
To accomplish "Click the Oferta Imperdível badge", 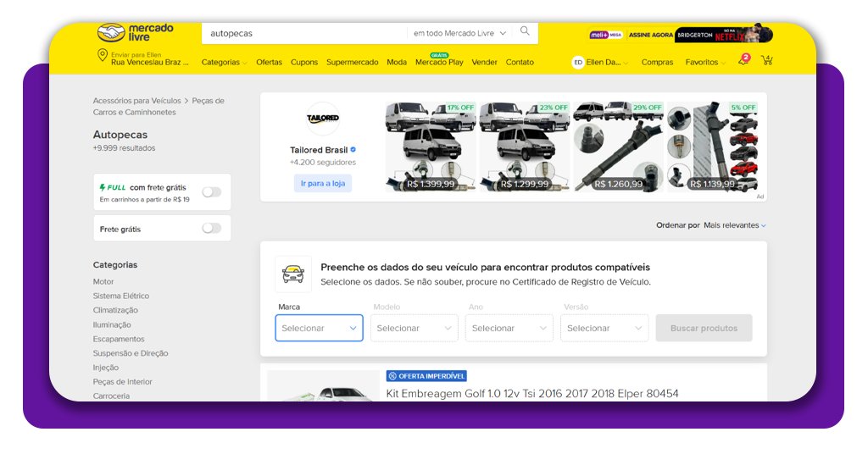I will tap(426, 376).
